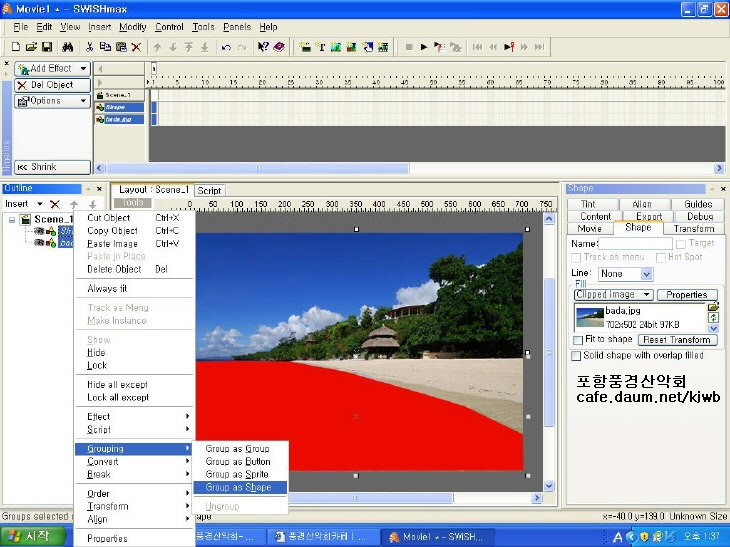This screenshot has width=730, height=547.
Task: Click the Undo toolbar icon
Action: click(226, 47)
